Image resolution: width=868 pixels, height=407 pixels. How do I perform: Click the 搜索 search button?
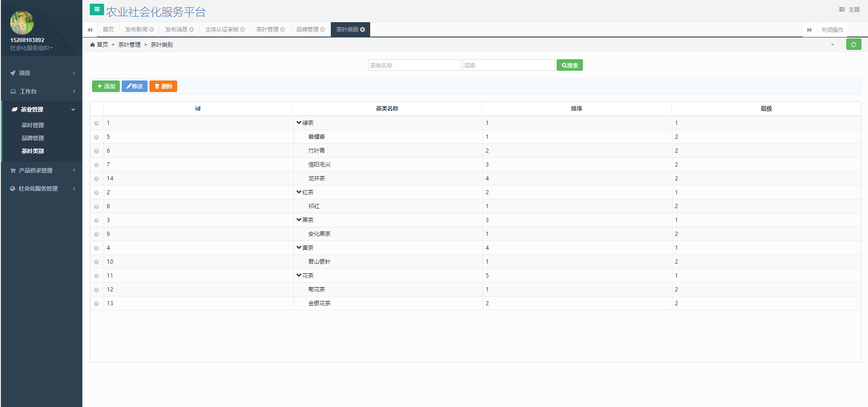click(570, 65)
